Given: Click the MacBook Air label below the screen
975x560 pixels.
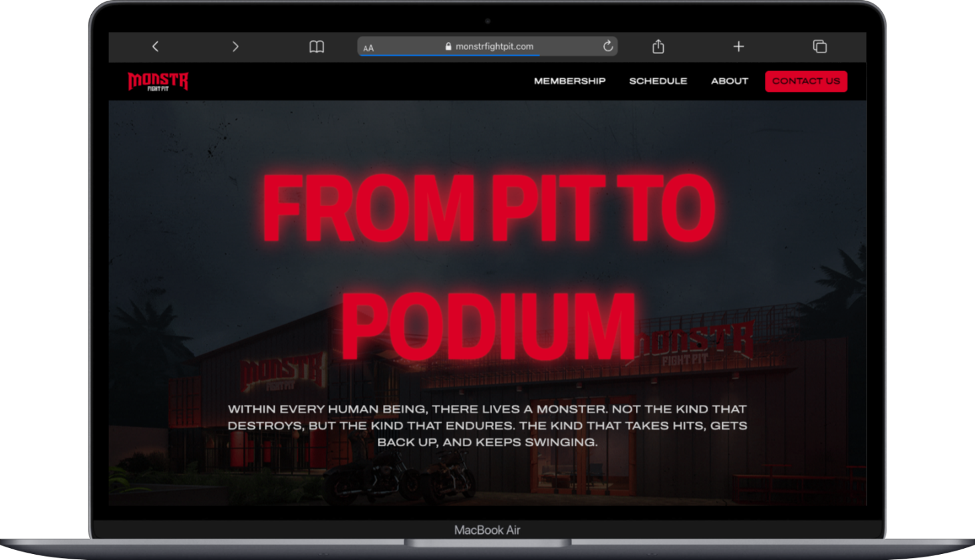Looking at the screenshot, I should click(x=487, y=530).
